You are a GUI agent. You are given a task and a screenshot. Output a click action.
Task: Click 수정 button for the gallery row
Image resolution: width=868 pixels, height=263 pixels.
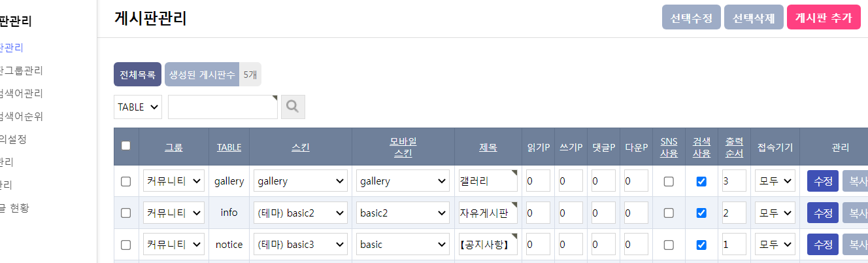point(823,181)
